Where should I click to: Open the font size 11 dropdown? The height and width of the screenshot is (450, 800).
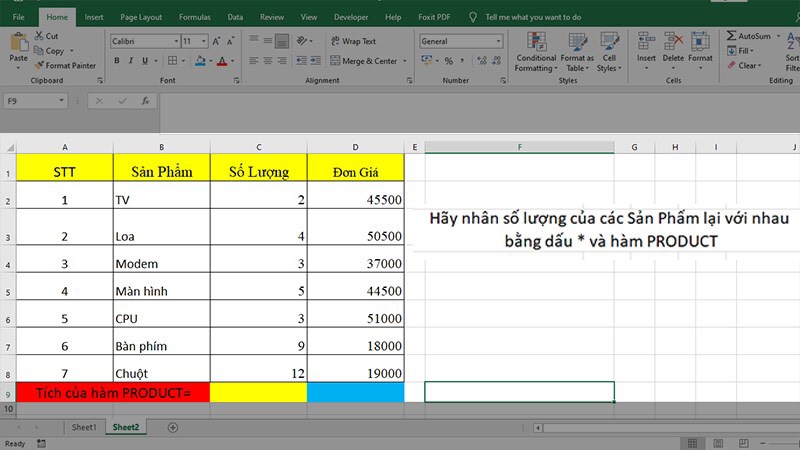click(x=204, y=41)
